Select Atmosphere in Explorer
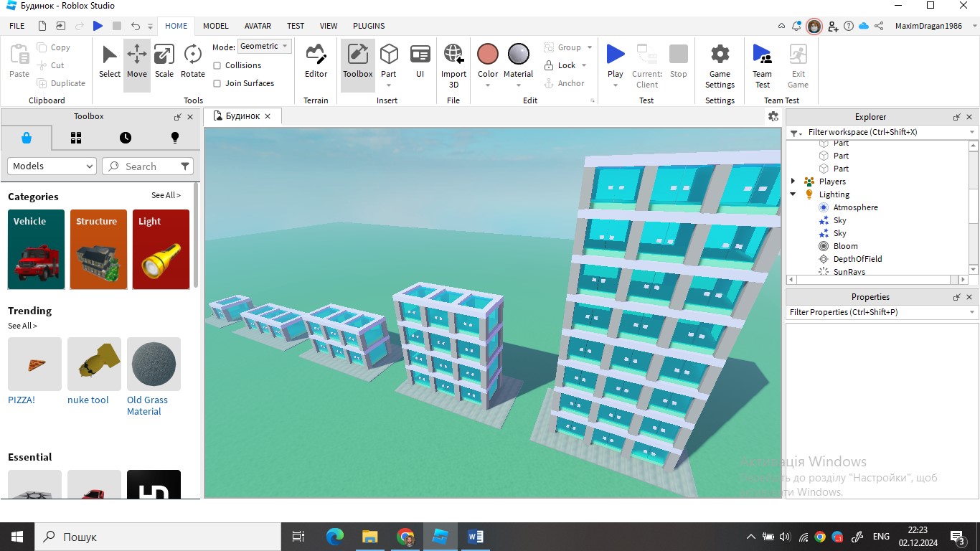This screenshot has height=551, width=980. pyautogui.click(x=855, y=207)
